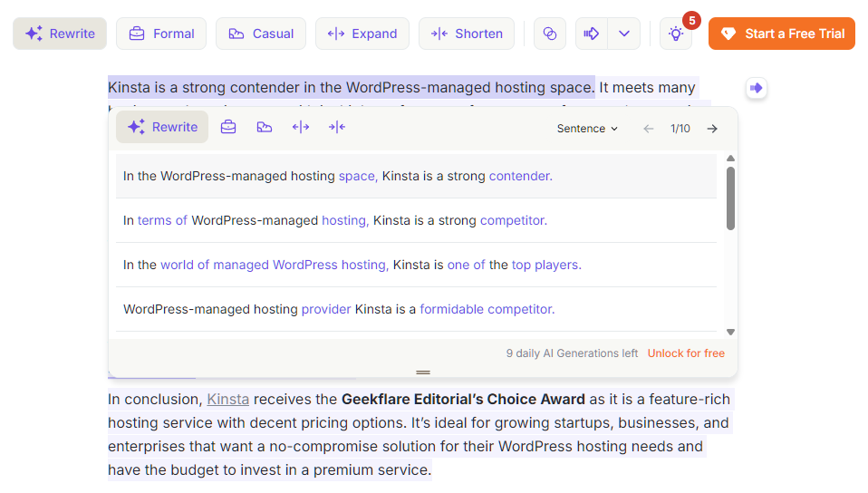Screen dimensions: 868x493
Task: Click Rewrite button in top toolbar
Action: point(60,34)
